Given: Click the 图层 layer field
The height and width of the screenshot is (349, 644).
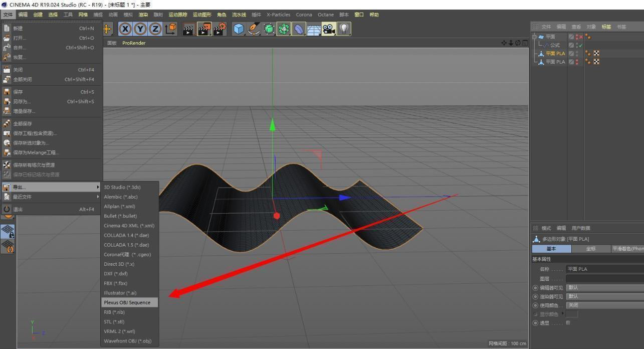Looking at the screenshot, I should click(605, 278).
